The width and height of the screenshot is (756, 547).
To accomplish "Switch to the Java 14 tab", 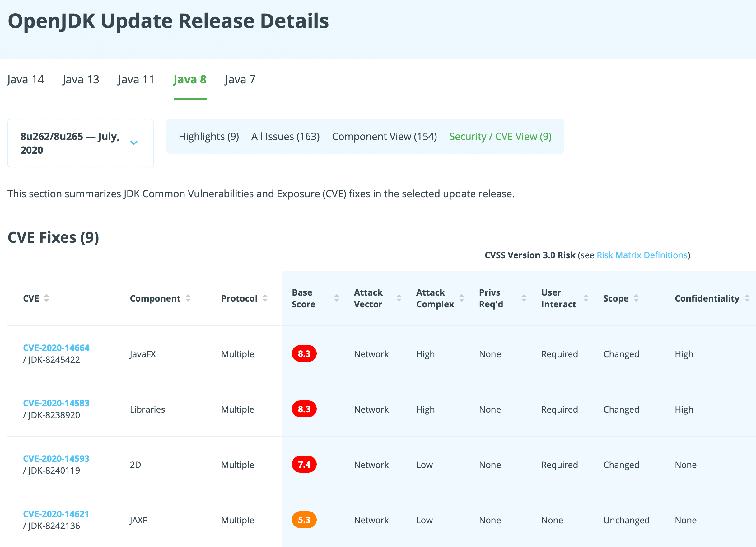I will point(25,80).
